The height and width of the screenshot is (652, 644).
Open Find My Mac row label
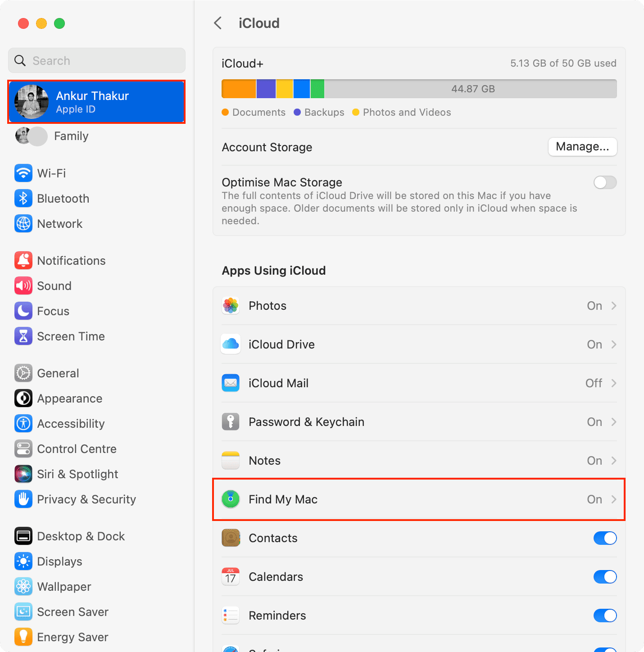click(x=283, y=499)
